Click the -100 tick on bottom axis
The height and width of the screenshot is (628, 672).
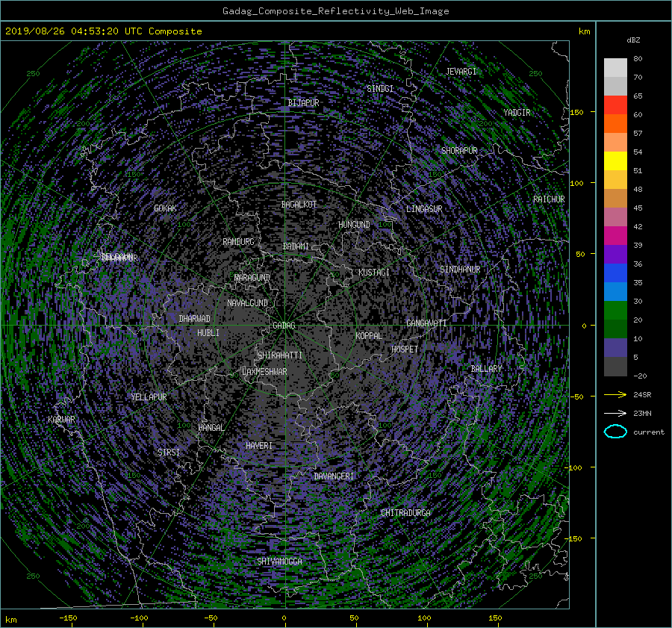coord(139,618)
